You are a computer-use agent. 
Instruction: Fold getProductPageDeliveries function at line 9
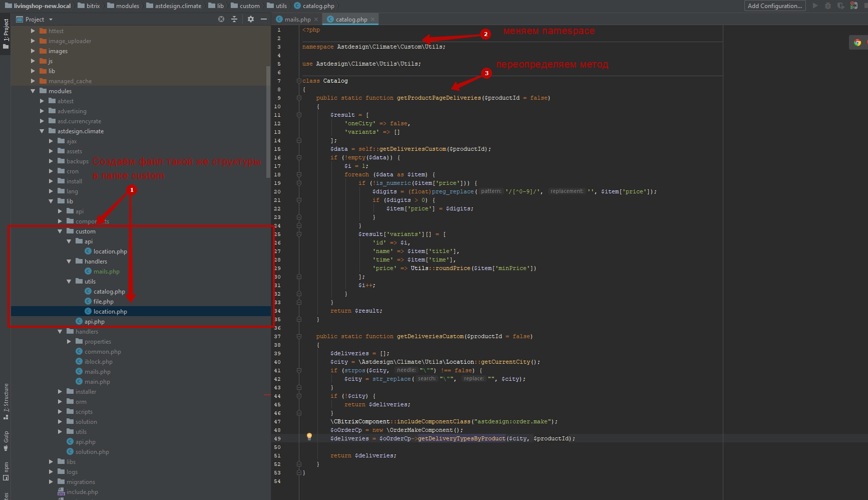pyautogui.click(x=299, y=98)
